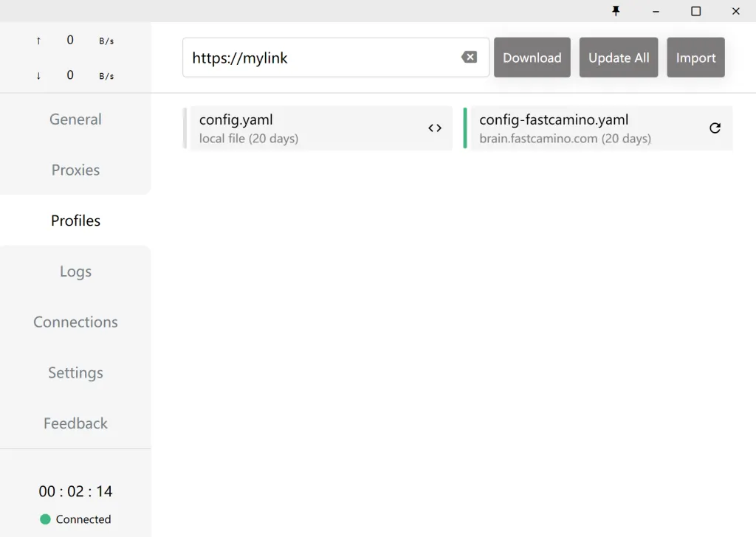Clear the URL input with backspace icon
Screen dimensions: 756x537
469,58
